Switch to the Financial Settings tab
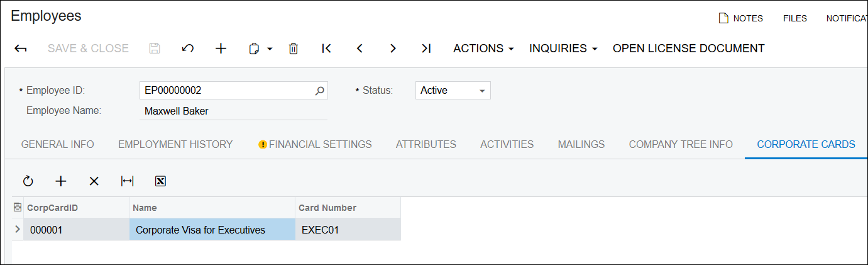This screenshot has width=868, height=265. [315, 145]
